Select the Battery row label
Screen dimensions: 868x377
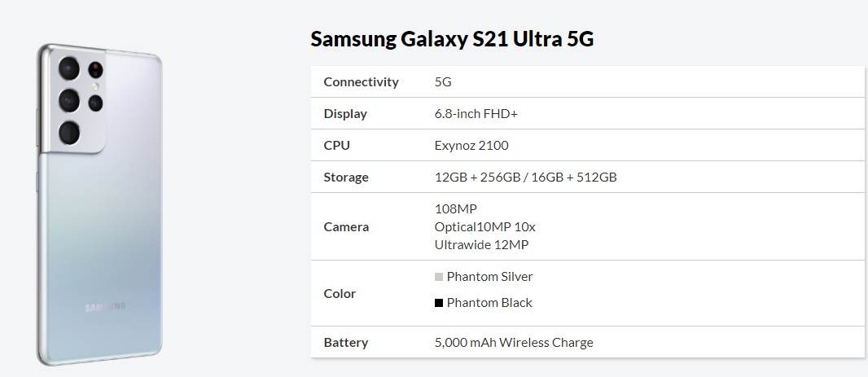click(x=346, y=342)
